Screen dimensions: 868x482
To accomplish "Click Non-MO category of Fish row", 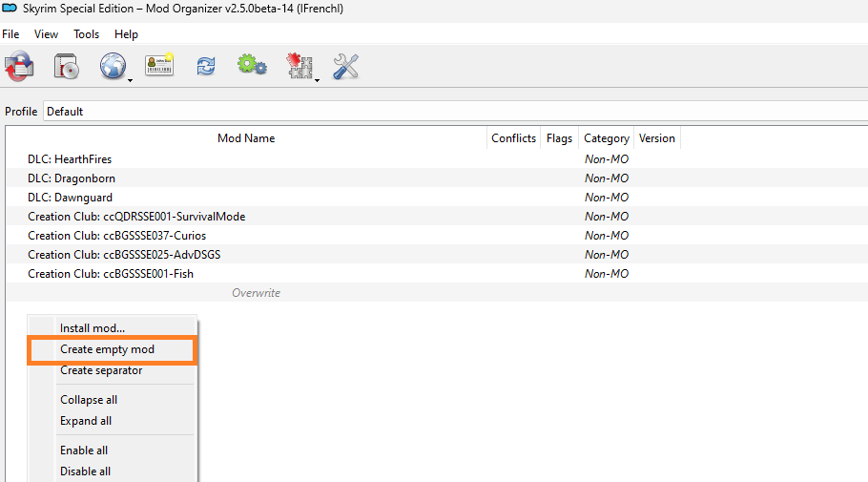I will [x=607, y=274].
